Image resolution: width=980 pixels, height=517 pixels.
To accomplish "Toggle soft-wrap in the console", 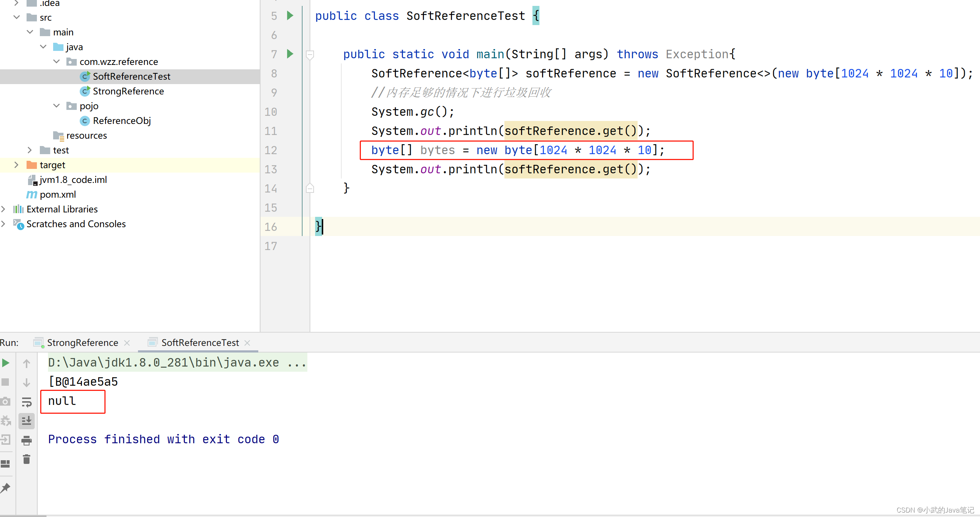I will click(26, 402).
